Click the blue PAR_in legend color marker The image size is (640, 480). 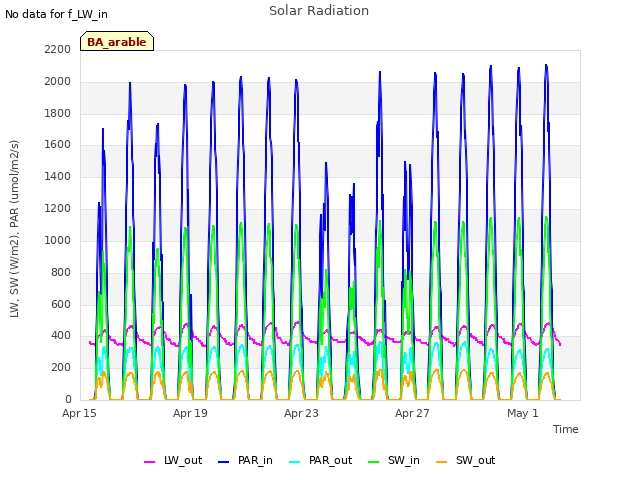coord(224,462)
